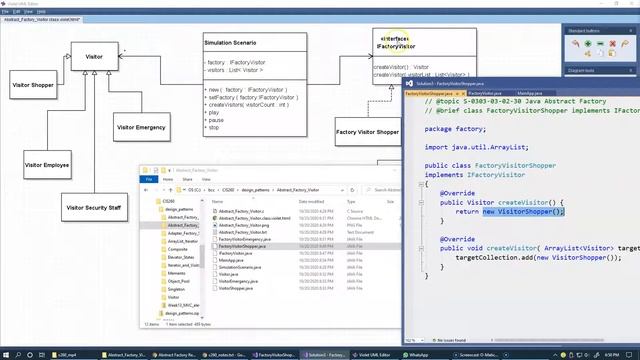The width and height of the screenshot is (640, 360).
Task: Select the Visitor class box
Action: [x=94, y=56]
